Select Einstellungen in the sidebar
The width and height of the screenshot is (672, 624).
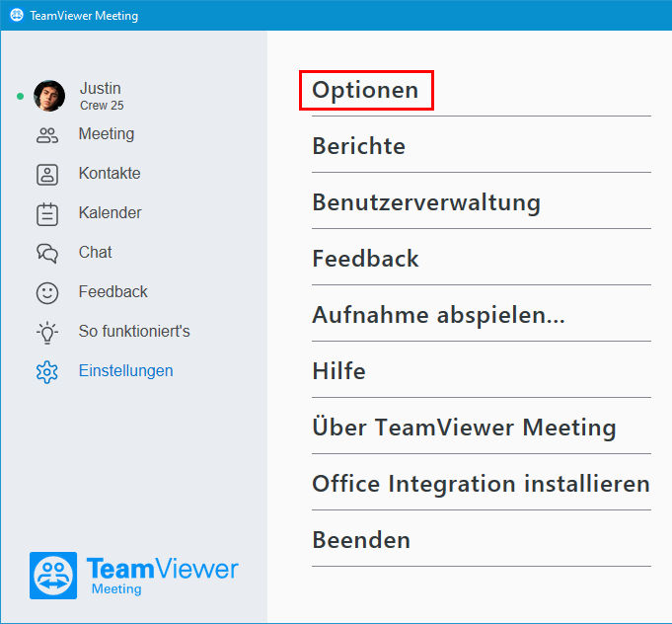point(126,370)
